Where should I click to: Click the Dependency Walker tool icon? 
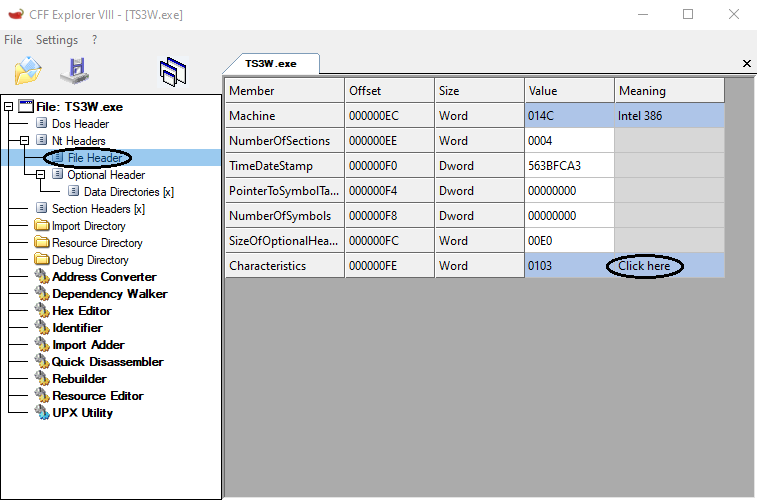pos(42,293)
